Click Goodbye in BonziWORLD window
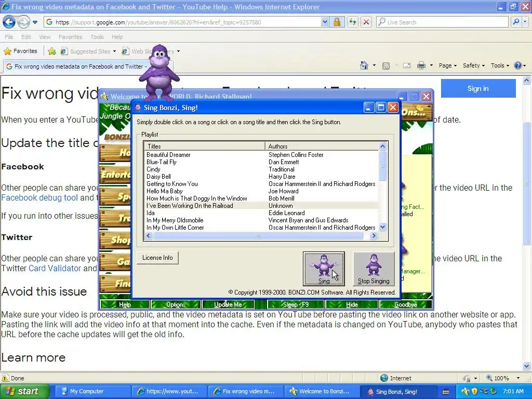This screenshot has width=532, height=399. pyautogui.click(x=405, y=304)
